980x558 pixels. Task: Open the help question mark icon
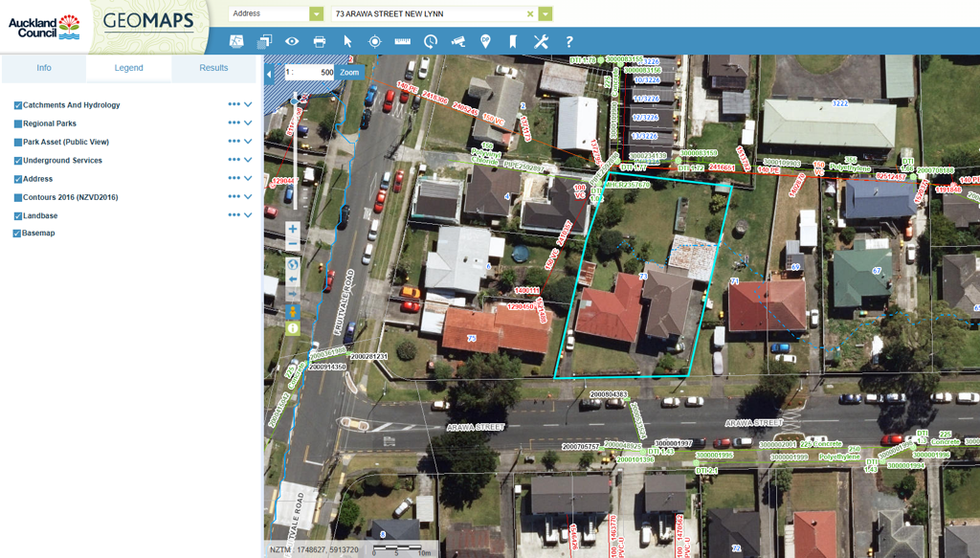[x=568, y=41]
